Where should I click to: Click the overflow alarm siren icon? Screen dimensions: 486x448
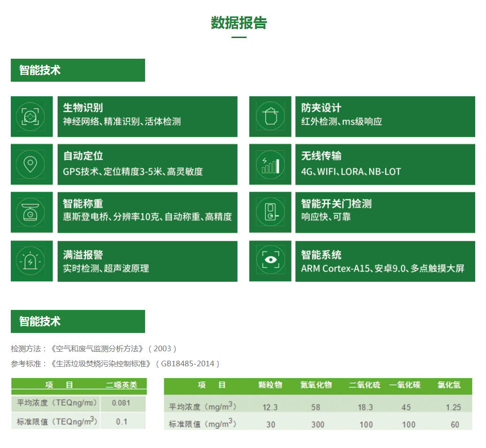[31, 261]
